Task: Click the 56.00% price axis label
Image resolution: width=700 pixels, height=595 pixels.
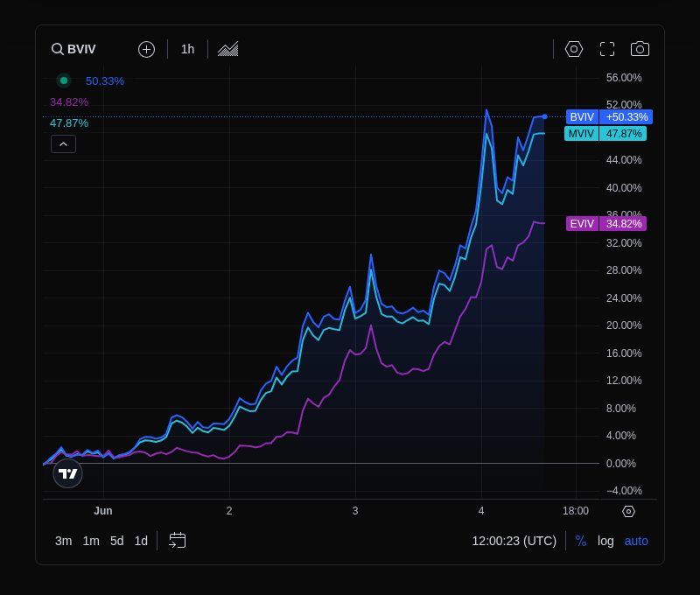Action: click(624, 78)
